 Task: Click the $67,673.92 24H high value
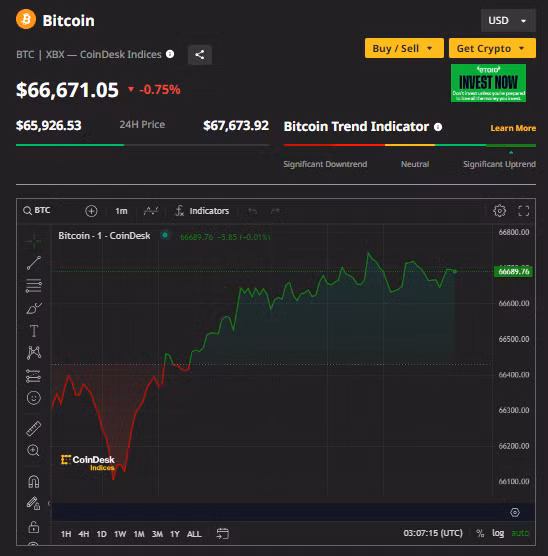(236, 126)
